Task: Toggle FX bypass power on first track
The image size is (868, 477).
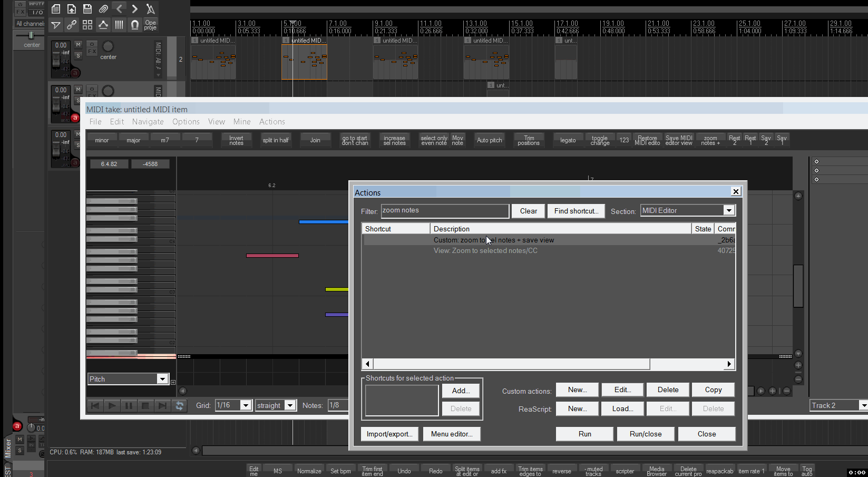Action: pyautogui.click(x=92, y=44)
